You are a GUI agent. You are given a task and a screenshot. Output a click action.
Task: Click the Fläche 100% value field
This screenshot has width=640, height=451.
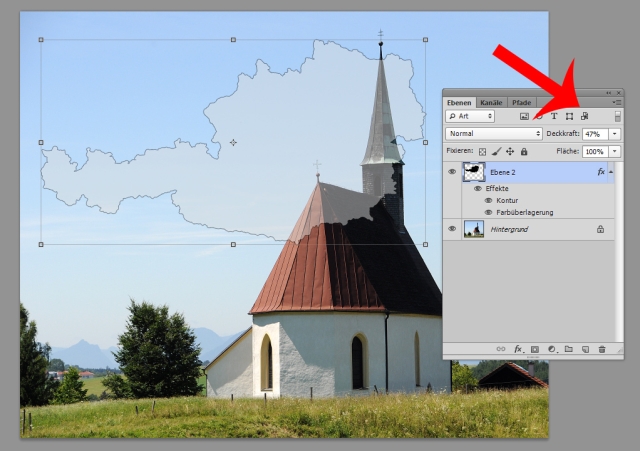(595, 151)
